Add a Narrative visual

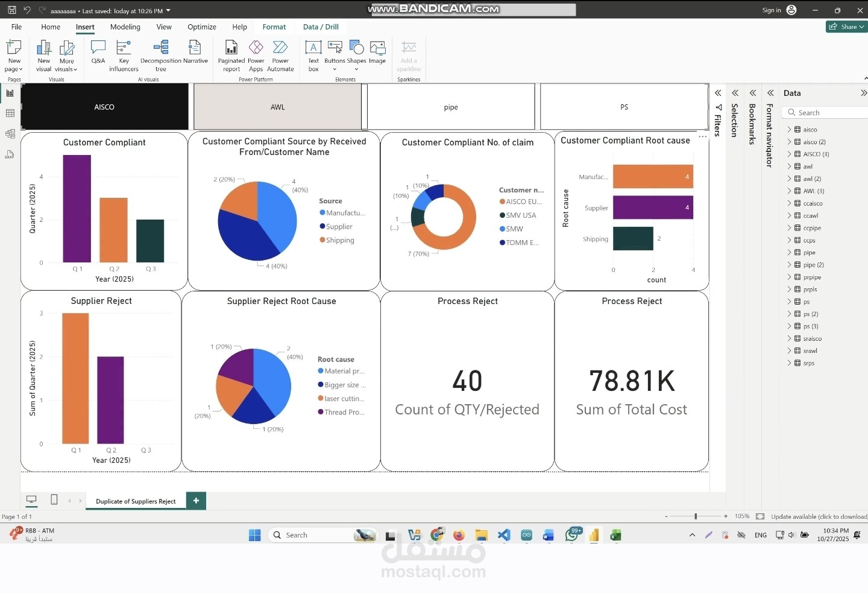click(195, 52)
